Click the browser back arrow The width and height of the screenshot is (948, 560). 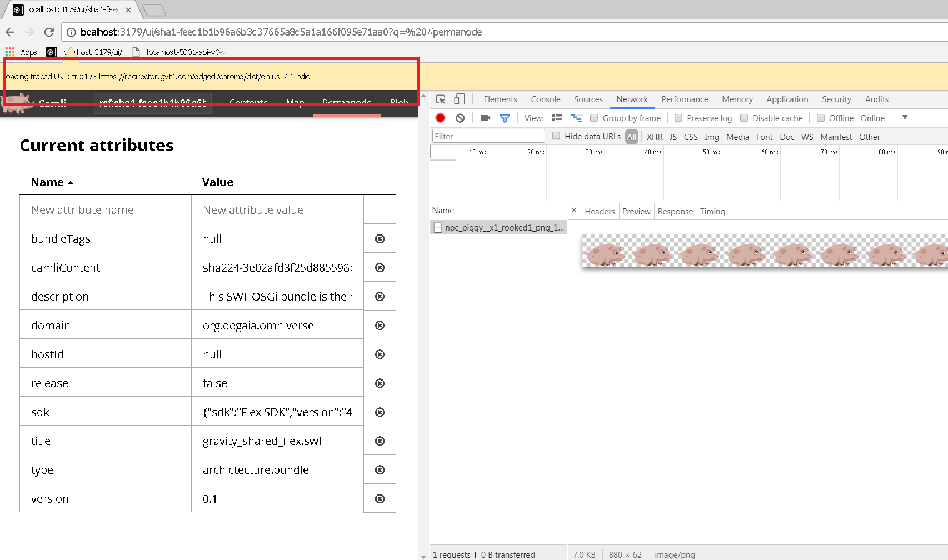(x=10, y=32)
